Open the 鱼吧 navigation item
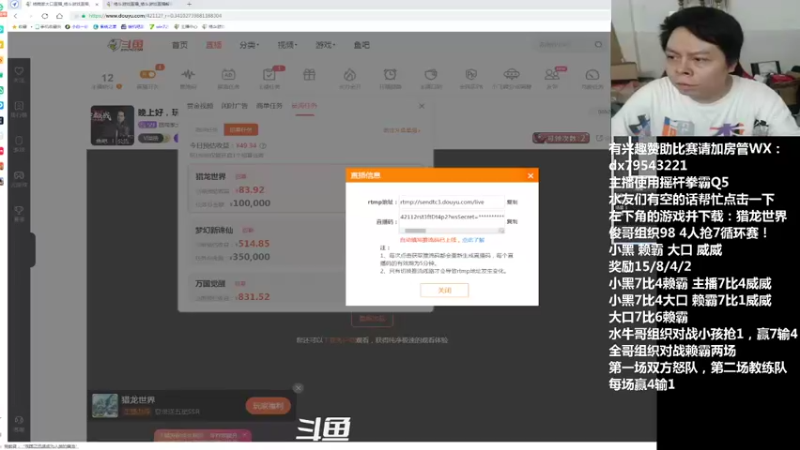Screen dimensions: 800x450 (x=362, y=45)
